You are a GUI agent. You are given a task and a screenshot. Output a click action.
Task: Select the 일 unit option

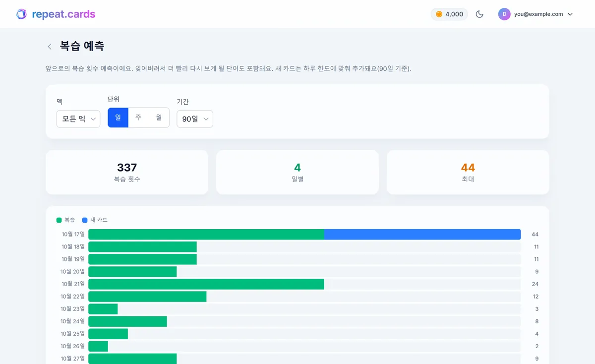[x=118, y=118]
